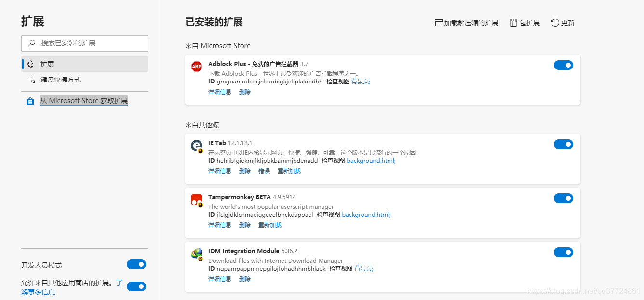Click the 加载解压缩的扩展 icon
The width and height of the screenshot is (644, 300).
pos(438,23)
